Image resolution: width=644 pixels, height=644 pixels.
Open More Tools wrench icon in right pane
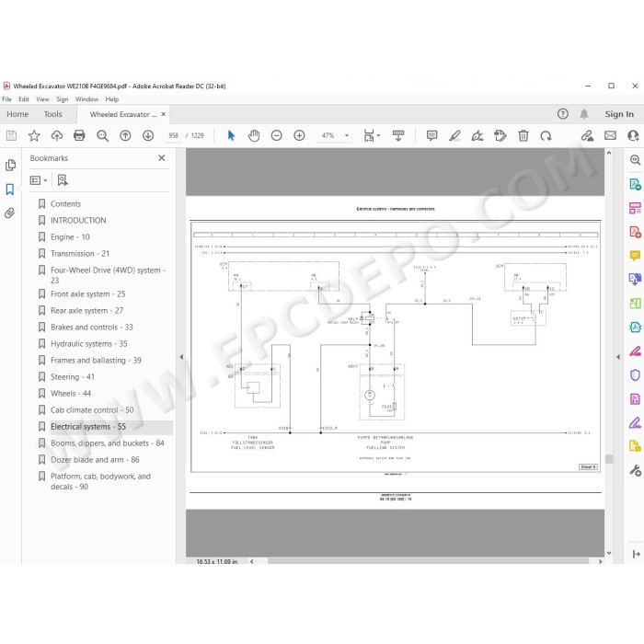pyautogui.click(x=635, y=470)
